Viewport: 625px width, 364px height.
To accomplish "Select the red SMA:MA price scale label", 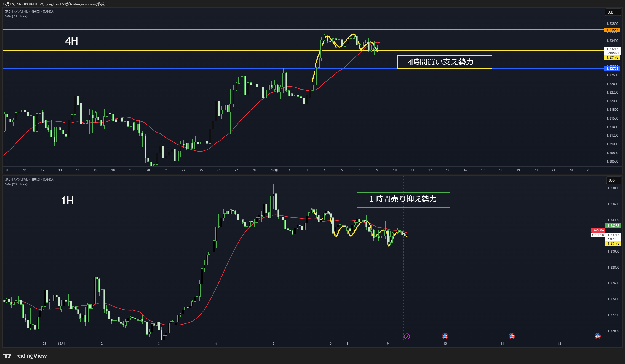I will 598,230.
